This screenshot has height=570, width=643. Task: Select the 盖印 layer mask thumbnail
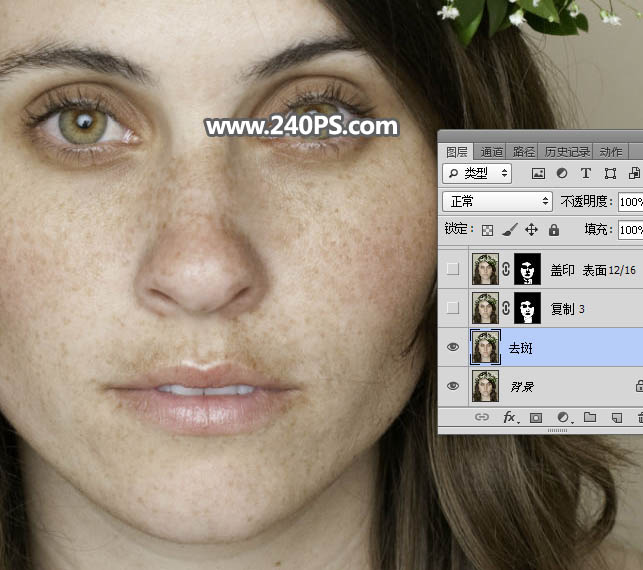pyautogui.click(x=527, y=269)
